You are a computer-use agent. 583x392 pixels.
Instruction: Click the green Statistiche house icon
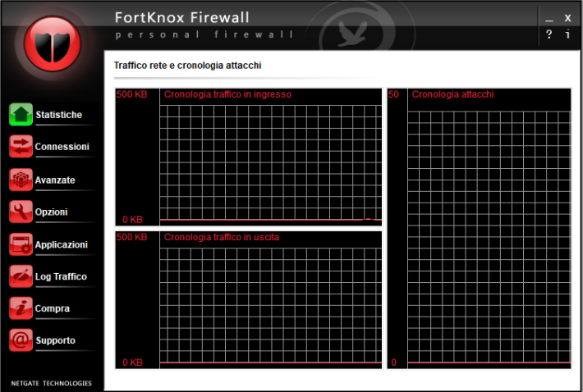(x=21, y=114)
